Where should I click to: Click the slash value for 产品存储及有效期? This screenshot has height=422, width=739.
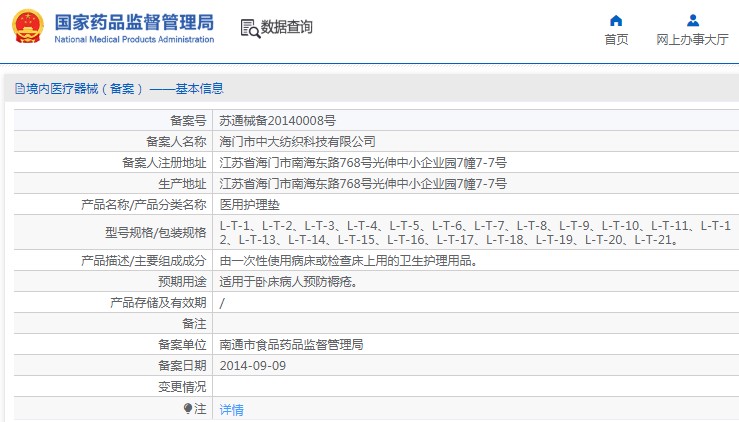click(x=222, y=303)
